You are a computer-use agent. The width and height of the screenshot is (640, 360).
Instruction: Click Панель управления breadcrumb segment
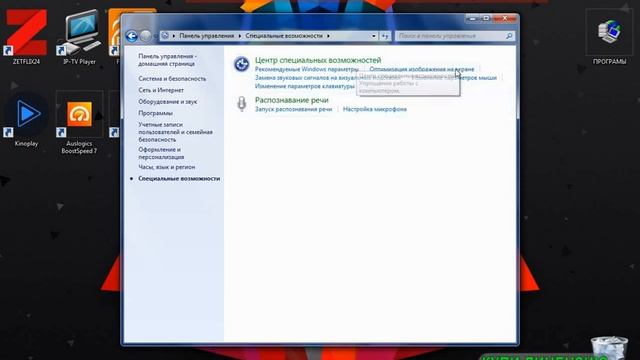coord(207,36)
